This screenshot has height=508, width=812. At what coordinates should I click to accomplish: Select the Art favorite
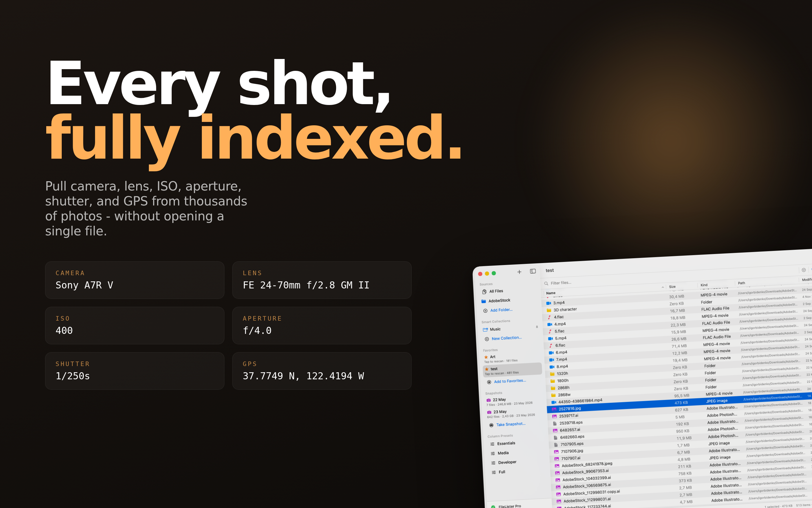pos(501,358)
